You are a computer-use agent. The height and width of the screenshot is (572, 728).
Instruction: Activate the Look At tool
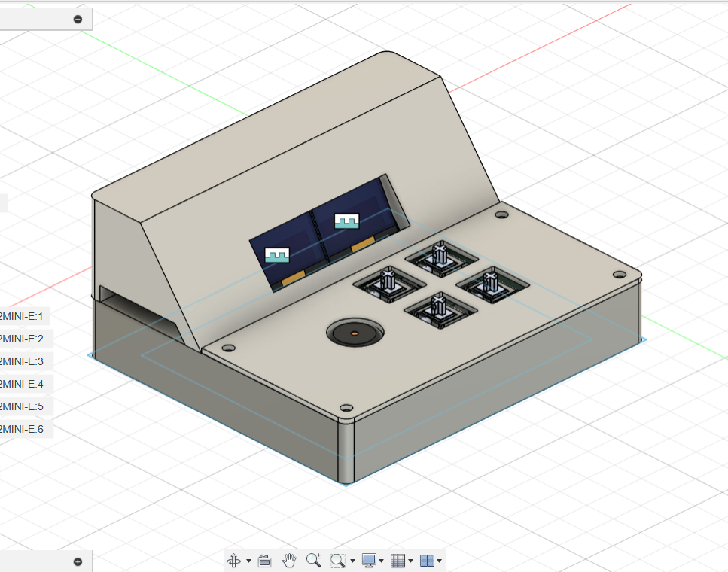tap(264, 560)
